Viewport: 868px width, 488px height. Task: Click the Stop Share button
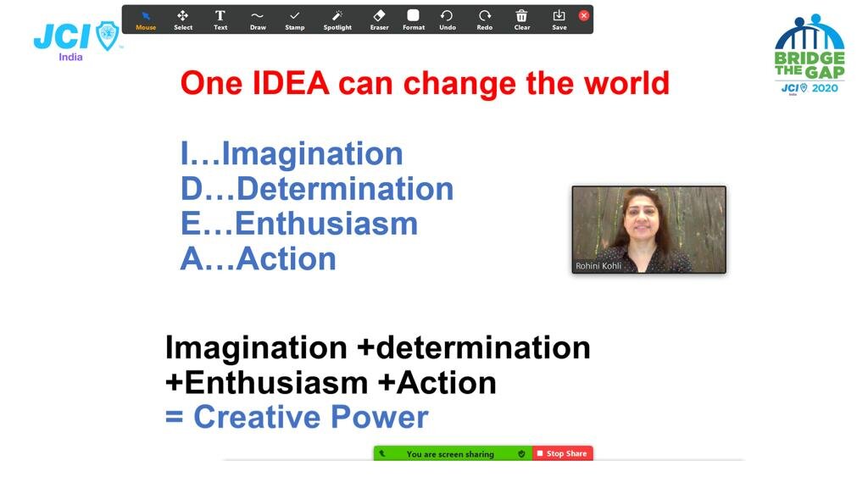click(x=563, y=453)
